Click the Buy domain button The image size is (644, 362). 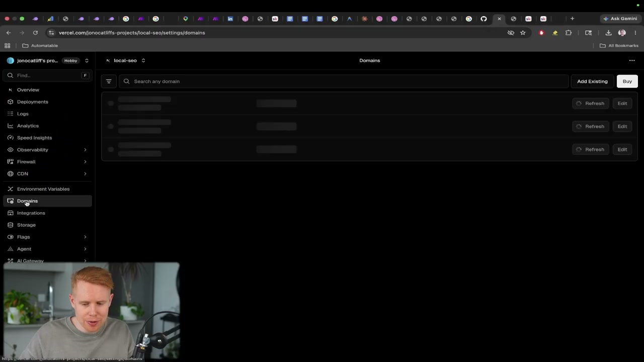tap(627, 81)
